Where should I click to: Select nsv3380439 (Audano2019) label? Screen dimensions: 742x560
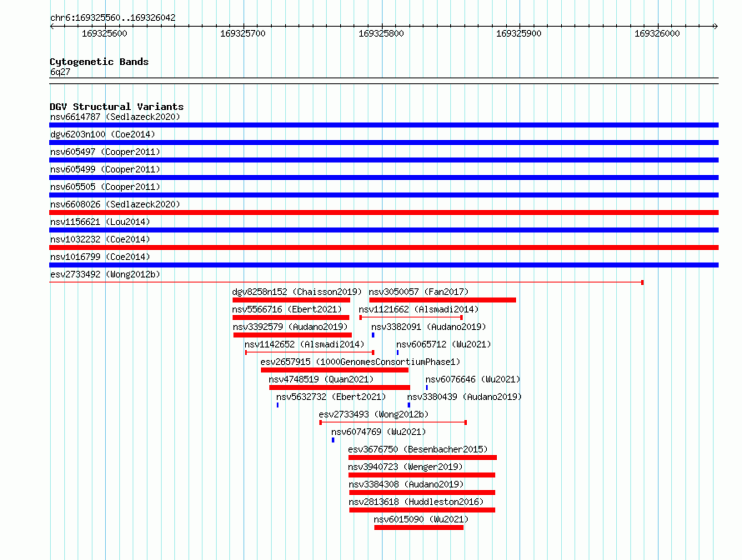point(464,397)
